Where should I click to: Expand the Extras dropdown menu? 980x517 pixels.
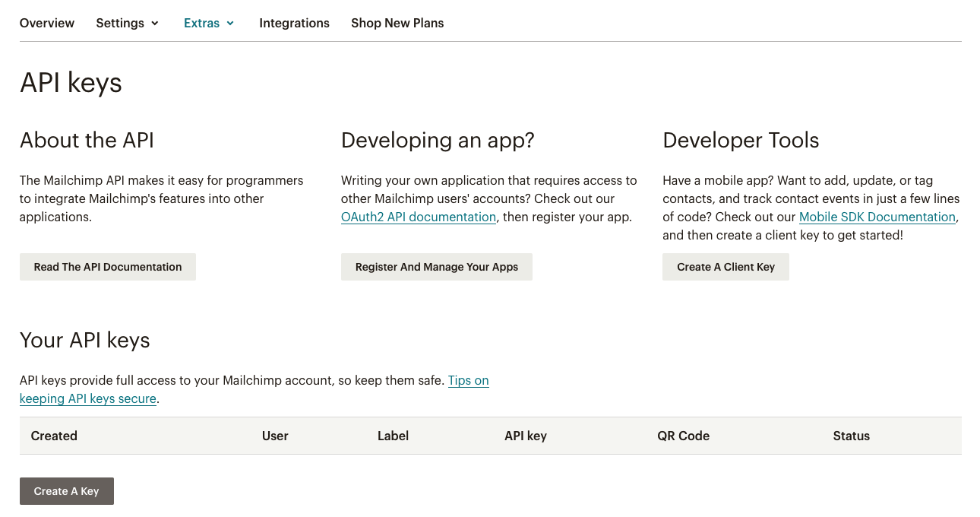point(209,23)
